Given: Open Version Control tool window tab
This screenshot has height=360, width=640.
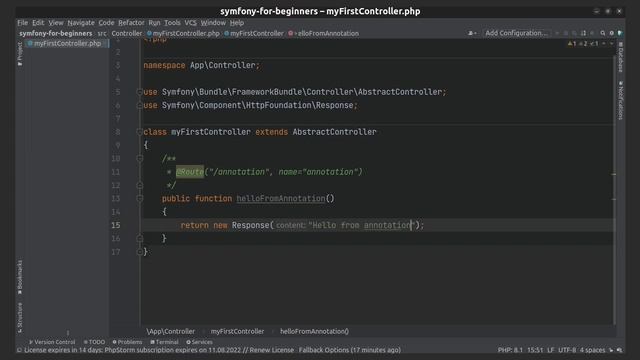Looking at the screenshot, I should tap(52, 342).
